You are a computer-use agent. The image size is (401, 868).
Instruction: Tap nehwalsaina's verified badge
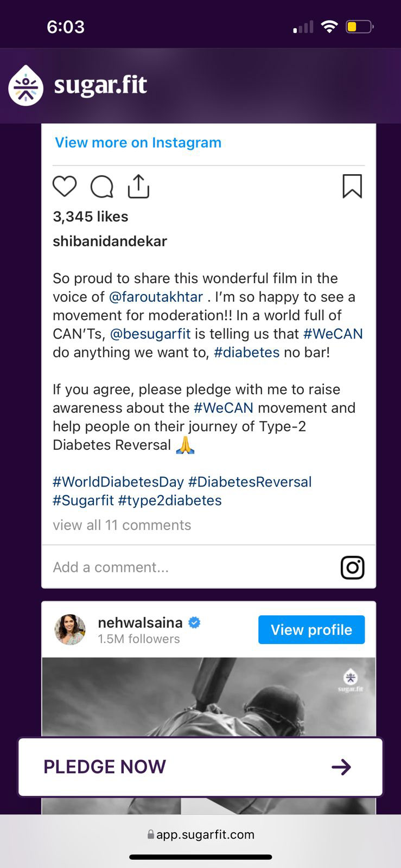[x=194, y=623]
